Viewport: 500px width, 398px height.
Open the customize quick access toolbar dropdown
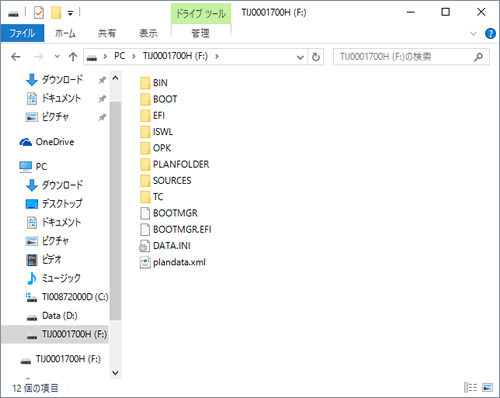(70, 13)
